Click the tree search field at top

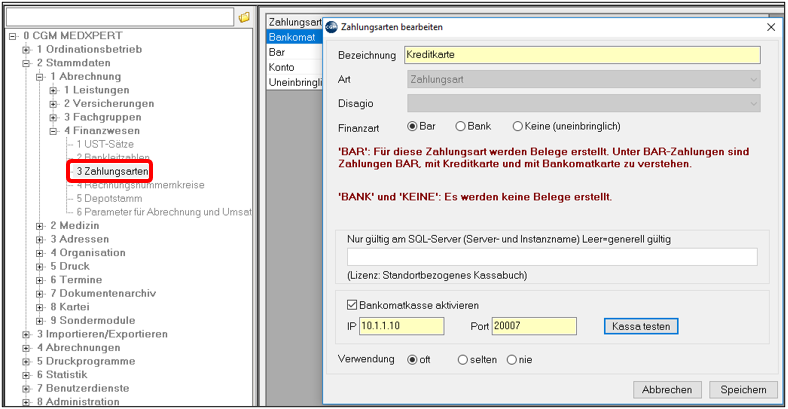pyautogui.click(x=120, y=17)
